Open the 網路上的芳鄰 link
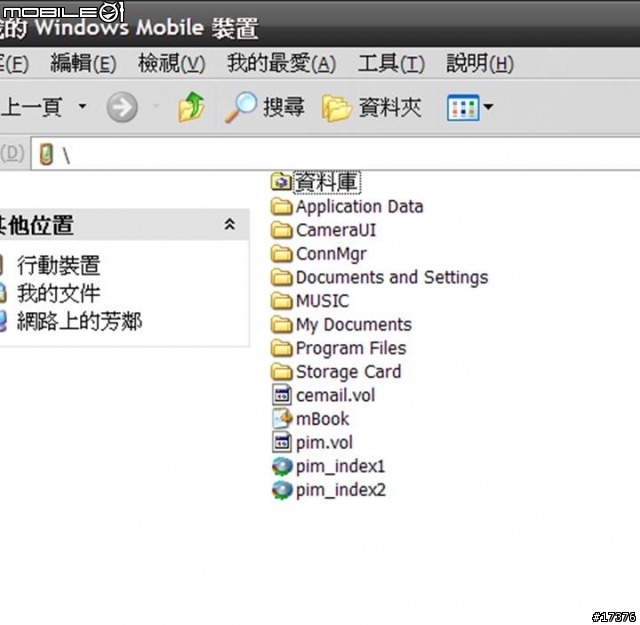Screen dimensions: 640x625 pyautogui.click(x=79, y=321)
